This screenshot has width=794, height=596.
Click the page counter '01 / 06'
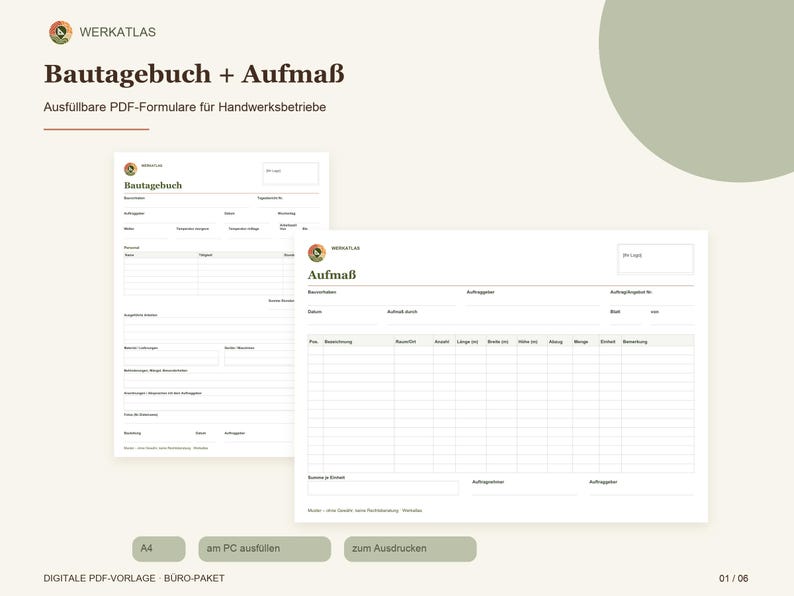point(733,578)
